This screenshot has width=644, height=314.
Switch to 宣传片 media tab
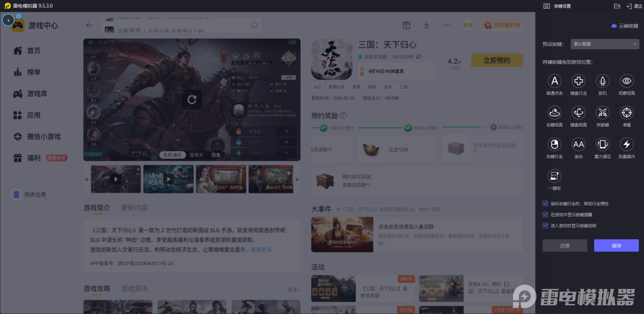tap(197, 155)
